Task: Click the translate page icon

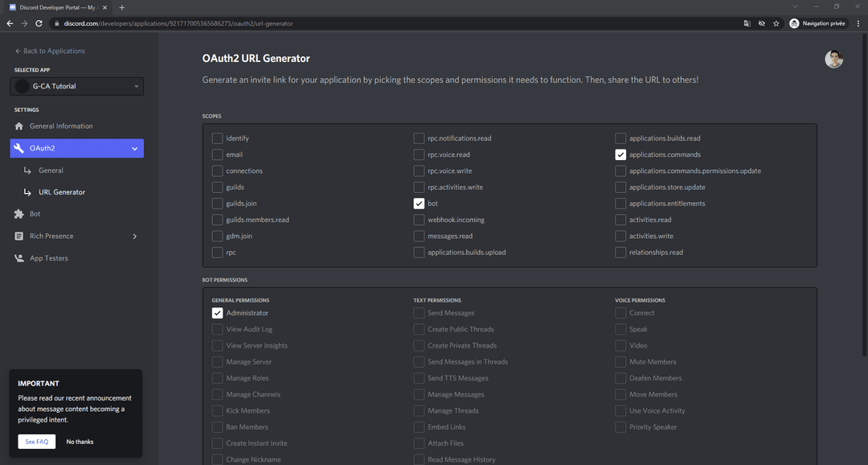Action: coord(747,23)
